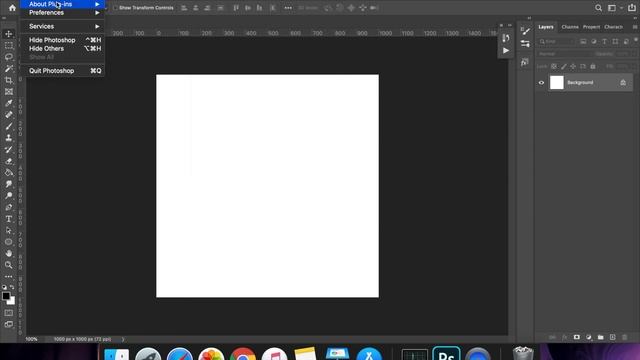Screen dimensions: 640x360
Task: Hide the Background layer eye icon
Action: 541,83
